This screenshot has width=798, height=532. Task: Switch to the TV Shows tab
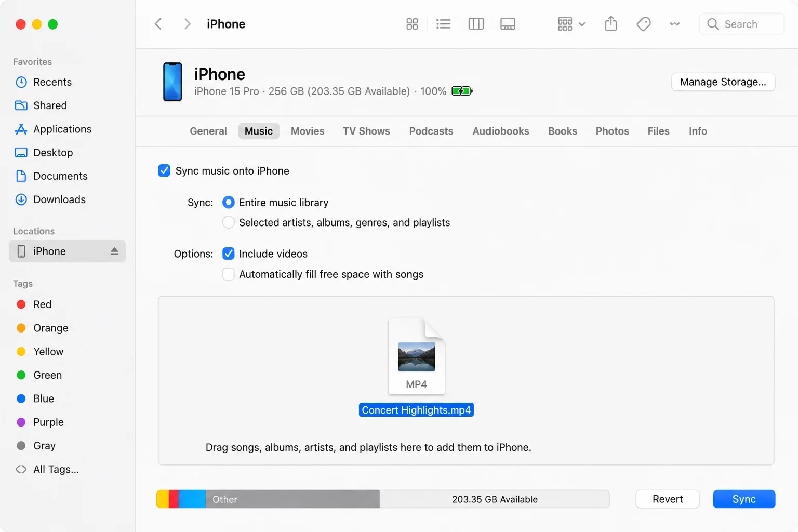tap(366, 131)
